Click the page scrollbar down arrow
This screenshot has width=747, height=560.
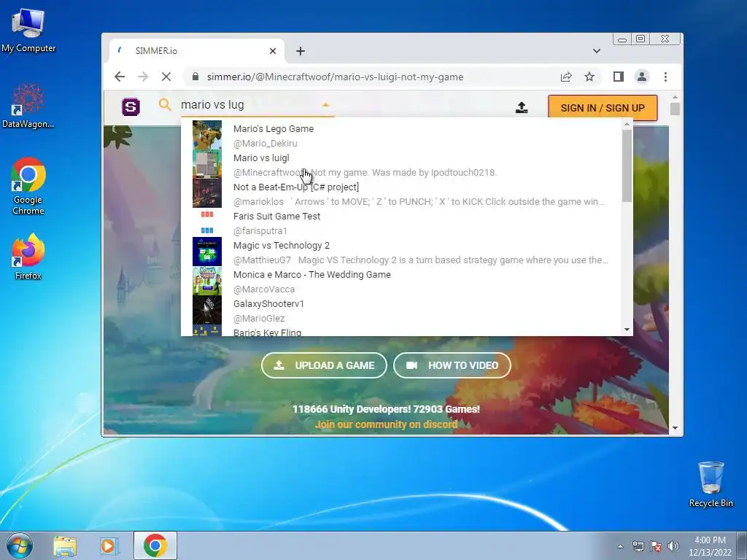click(x=675, y=428)
